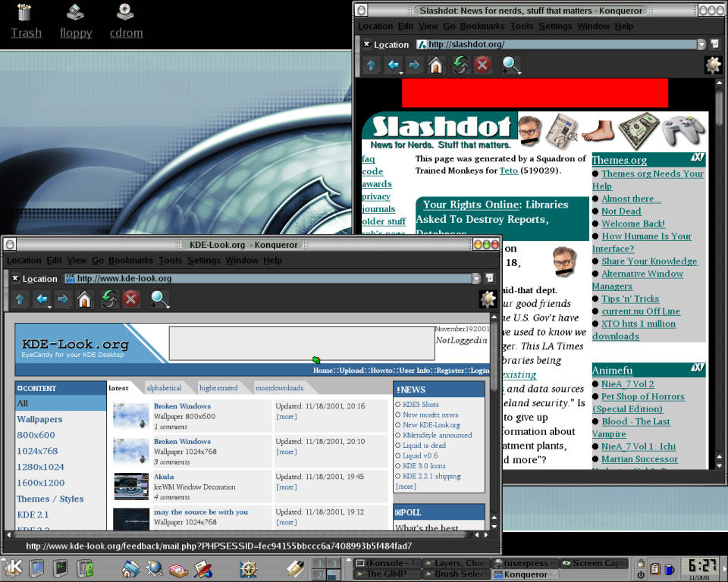Viewport: 728px width, 582px height.
Task: Click the logout power button on panel
Action: point(641,574)
